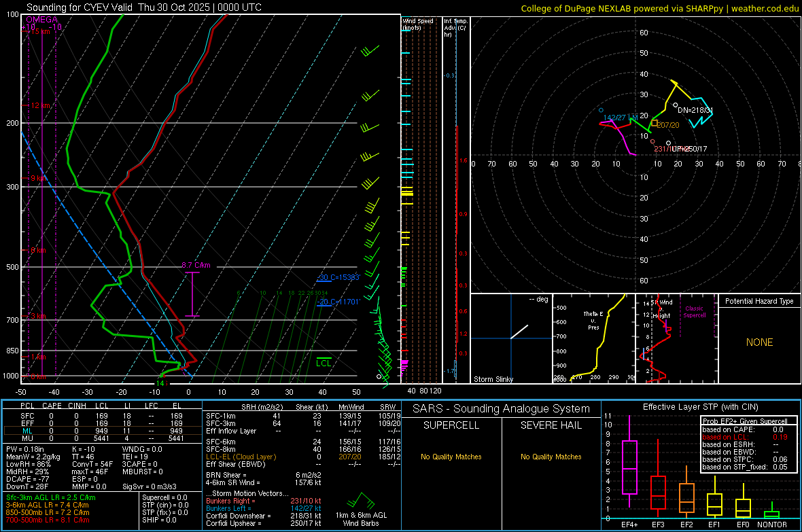Click the DCAPE = -77 value
Viewport: 802px width, 532px height.
click(27, 479)
